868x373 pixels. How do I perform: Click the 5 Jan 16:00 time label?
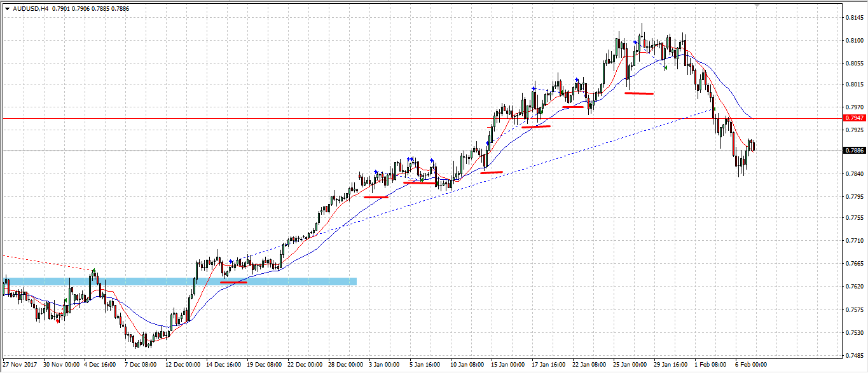click(x=426, y=365)
